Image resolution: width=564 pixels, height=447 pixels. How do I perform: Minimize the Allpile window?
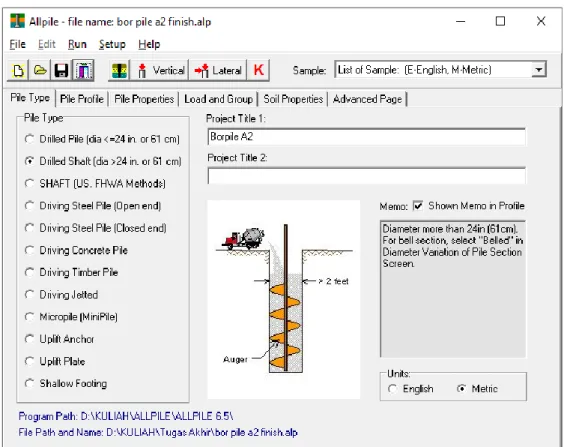click(461, 21)
